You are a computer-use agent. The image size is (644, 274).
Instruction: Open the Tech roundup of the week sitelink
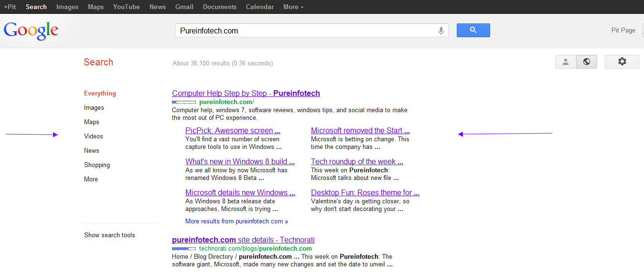pyautogui.click(x=357, y=162)
